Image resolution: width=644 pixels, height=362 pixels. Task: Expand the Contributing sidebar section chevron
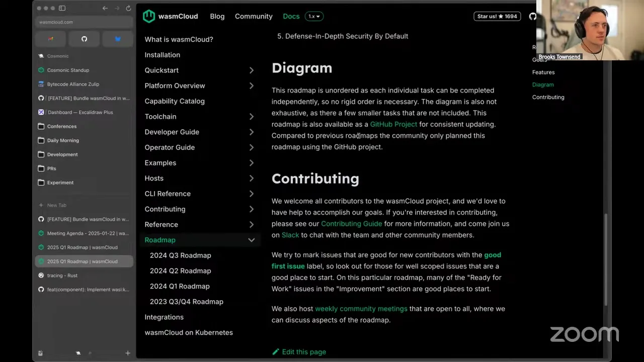(x=252, y=209)
